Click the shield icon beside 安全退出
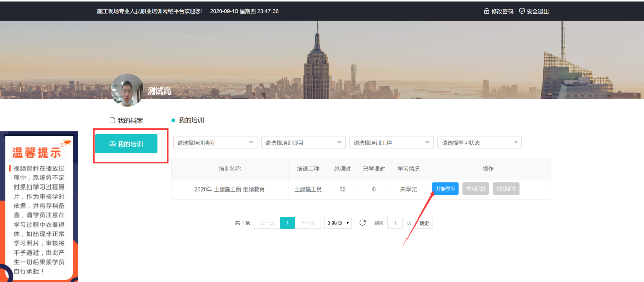644x282 pixels. (x=522, y=11)
